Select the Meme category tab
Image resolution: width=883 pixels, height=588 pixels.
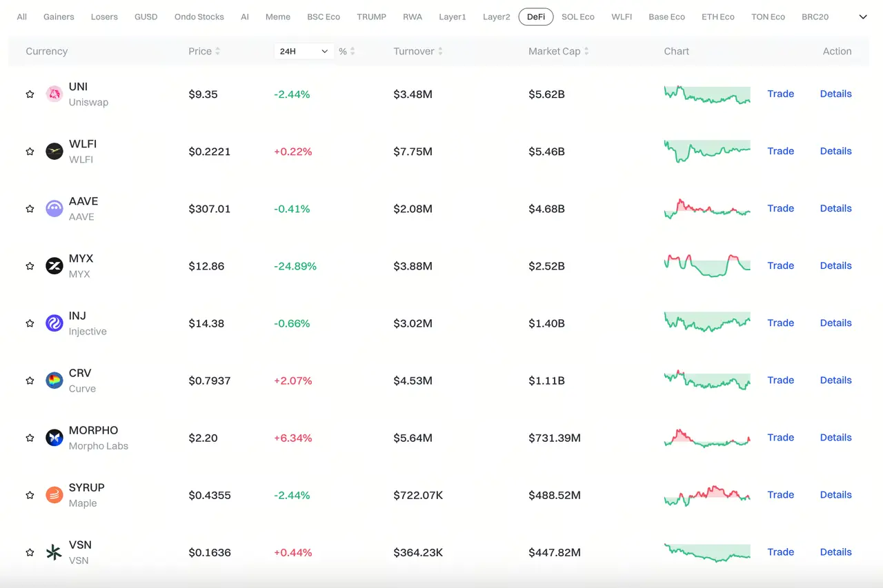tap(278, 17)
